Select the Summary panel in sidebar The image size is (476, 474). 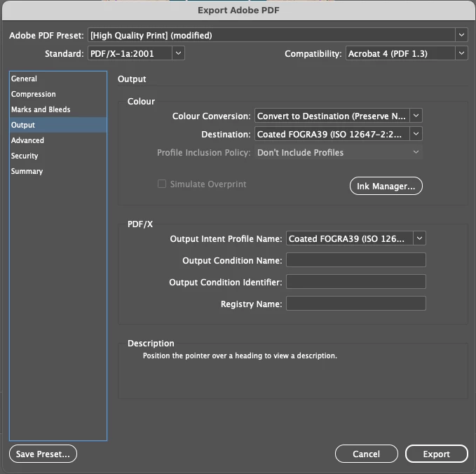58,171
